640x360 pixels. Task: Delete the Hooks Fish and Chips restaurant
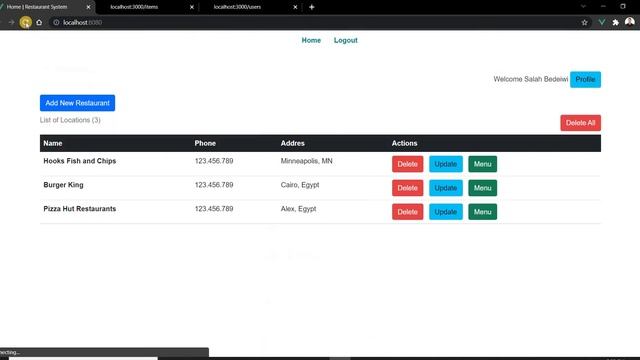click(x=407, y=164)
